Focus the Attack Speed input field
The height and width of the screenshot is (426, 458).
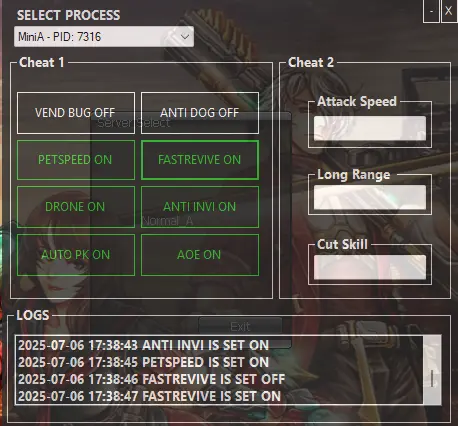370,128
